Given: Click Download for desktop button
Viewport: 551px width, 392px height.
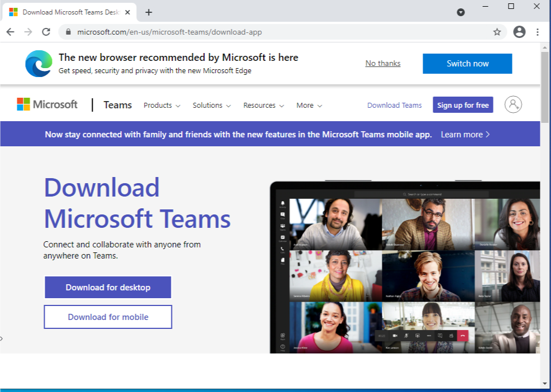Looking at the screenshot, I should (x=108, y=287).
